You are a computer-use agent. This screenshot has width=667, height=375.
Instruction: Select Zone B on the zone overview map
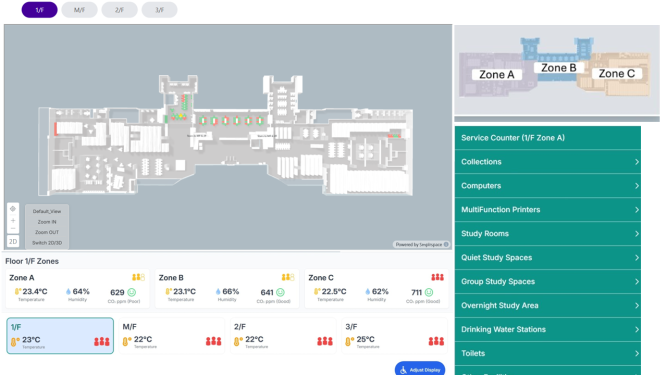[x=559, y=68]
